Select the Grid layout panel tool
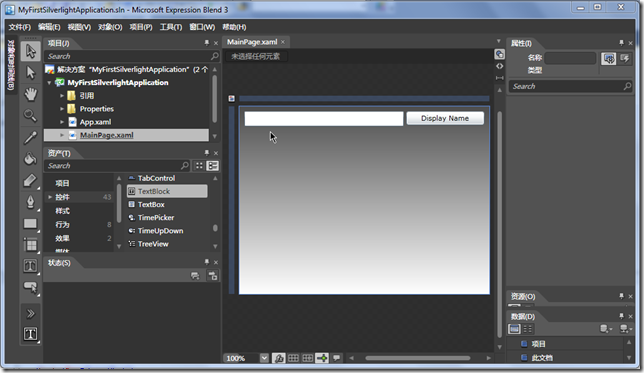 tap(30, 245)
